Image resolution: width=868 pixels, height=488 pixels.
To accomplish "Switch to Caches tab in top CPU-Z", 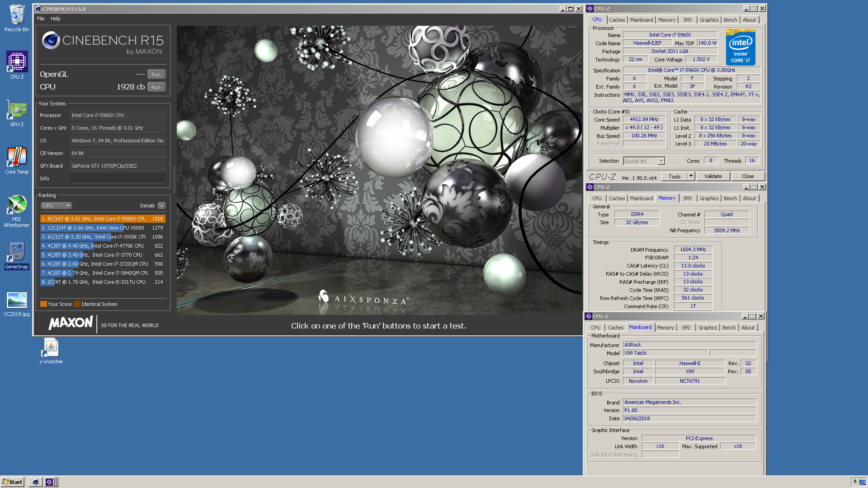I will pos(617,20).
